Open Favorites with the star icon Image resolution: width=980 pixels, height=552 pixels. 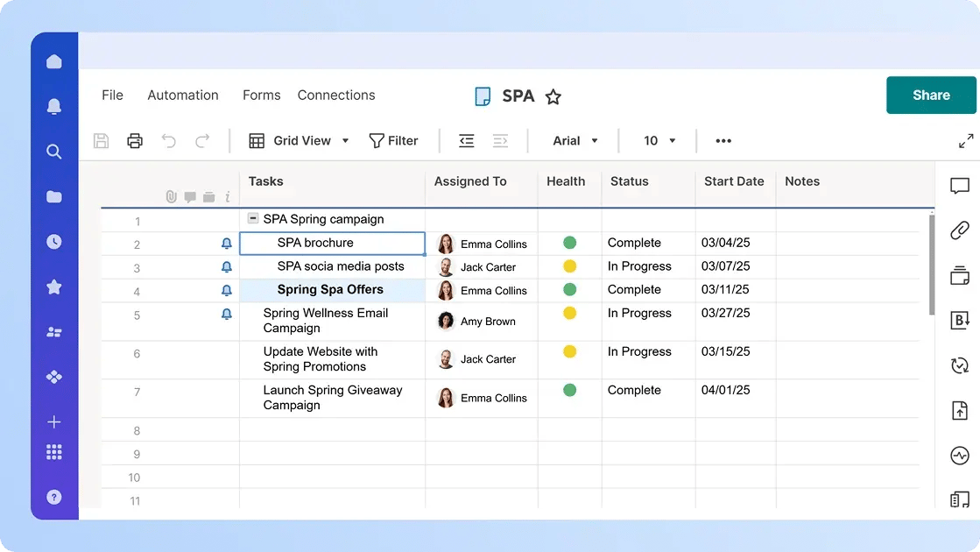tap(53, 287)
